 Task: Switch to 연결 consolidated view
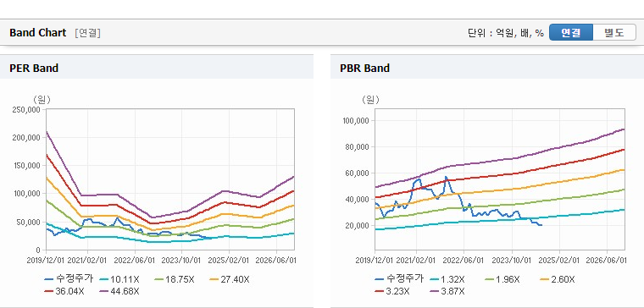[x=571, y=32]
